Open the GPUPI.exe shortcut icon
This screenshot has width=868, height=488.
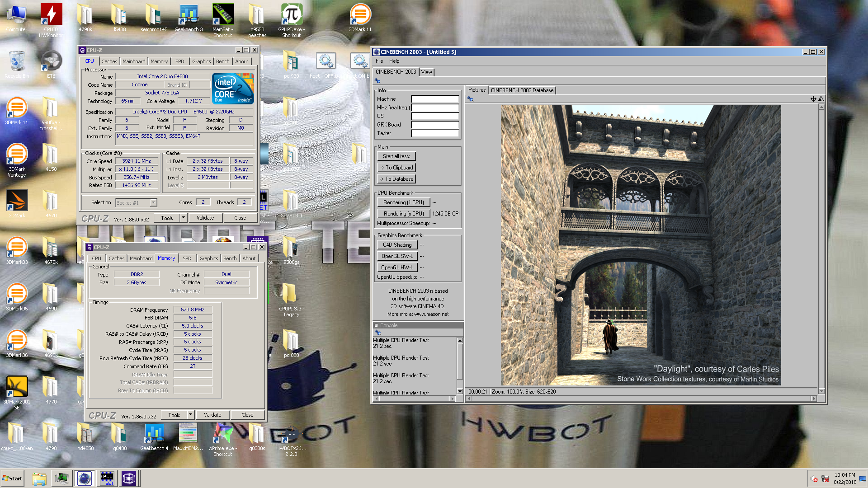point(292,20)
